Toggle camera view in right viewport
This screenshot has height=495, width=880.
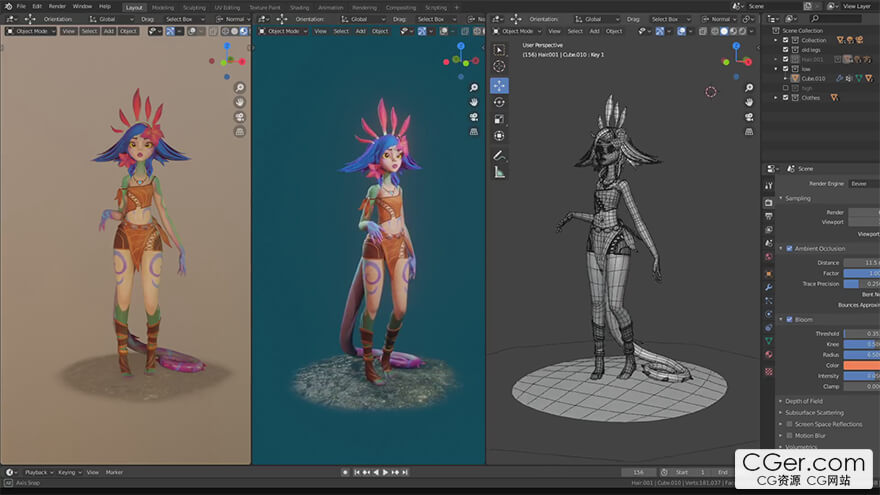pos(750,117)
